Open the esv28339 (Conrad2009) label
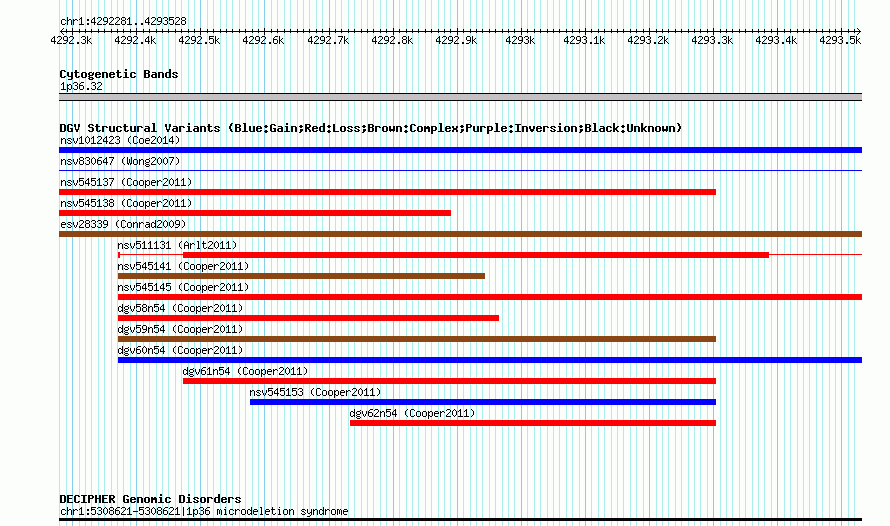Image resolution: width=890 pixels, height=526 pixels. coord(123,224)
